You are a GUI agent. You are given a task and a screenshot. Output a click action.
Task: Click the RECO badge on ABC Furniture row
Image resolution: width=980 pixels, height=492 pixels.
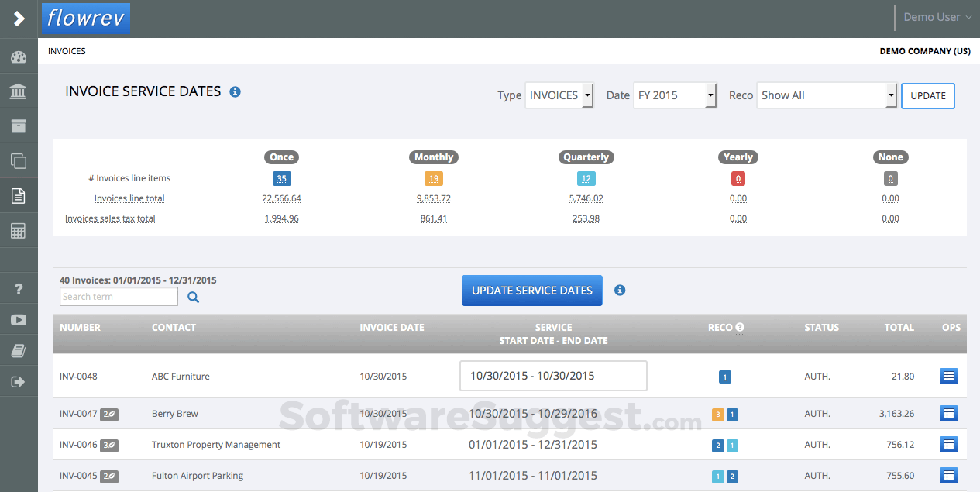click(x=724, y=377)
